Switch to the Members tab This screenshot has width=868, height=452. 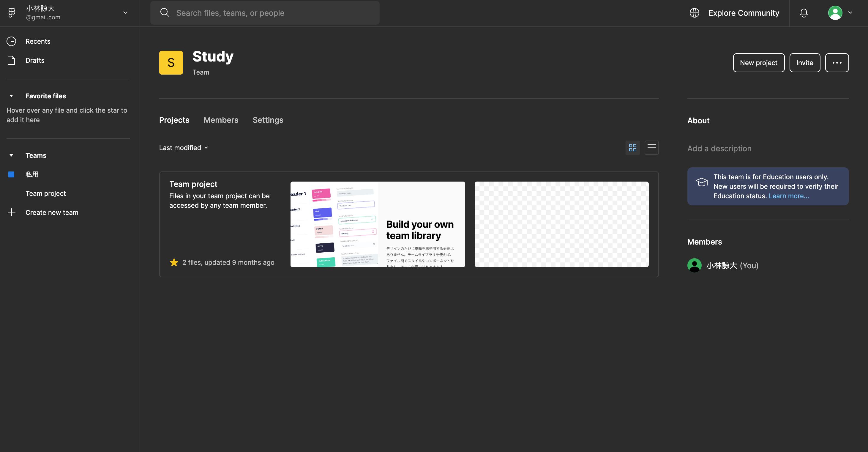click(221, 120)
